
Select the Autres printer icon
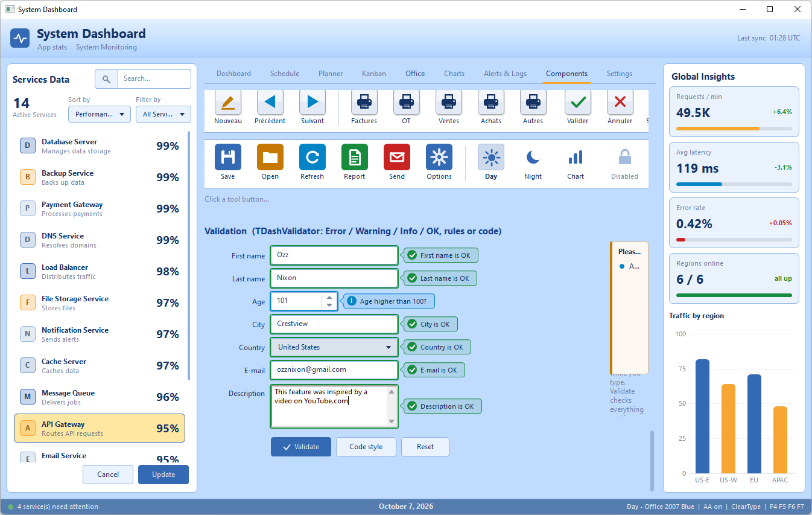tap(533, 101)
